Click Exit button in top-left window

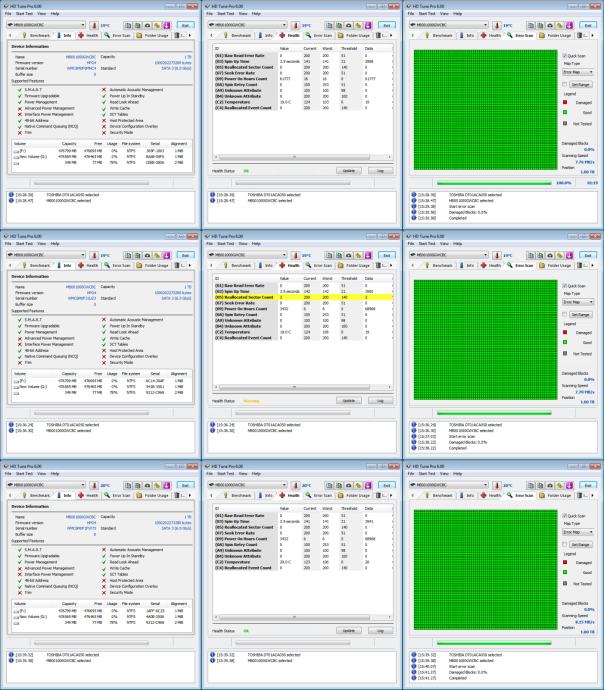(x=185, y=25)
